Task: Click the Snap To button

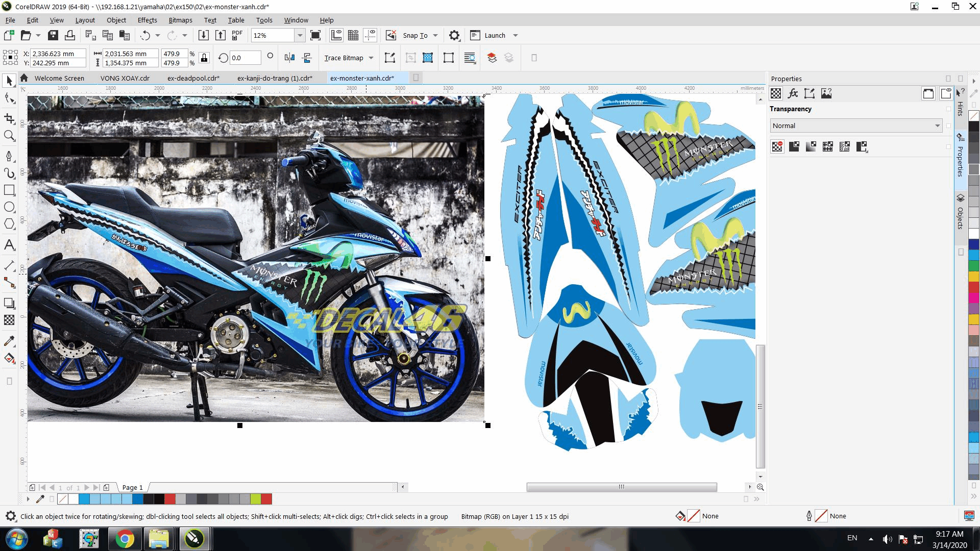Action: pyautogui.click(x=414, y=35)
